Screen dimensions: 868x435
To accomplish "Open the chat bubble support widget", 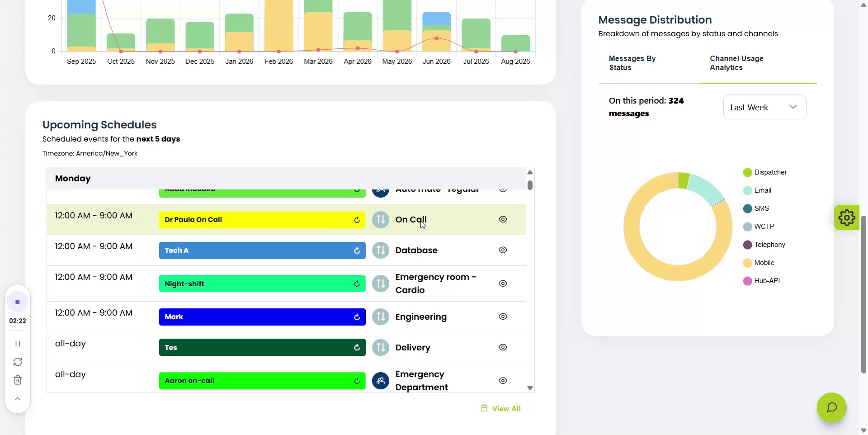I will pos(831,407).
